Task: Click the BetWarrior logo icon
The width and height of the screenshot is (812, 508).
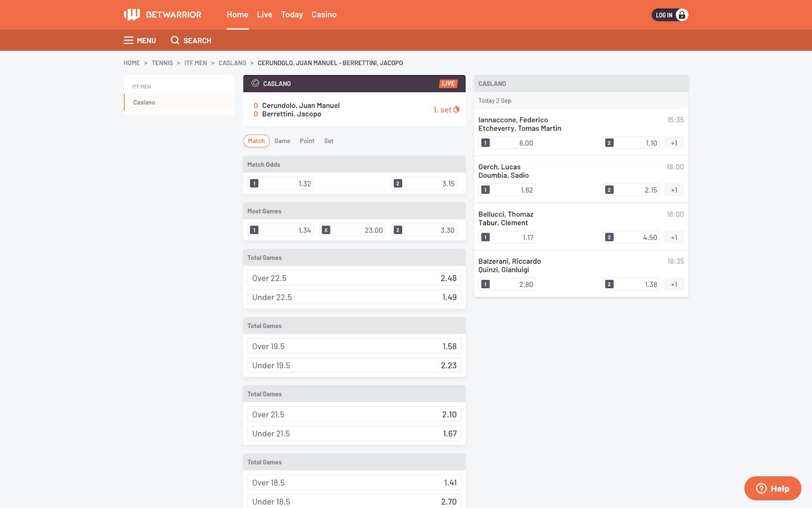Action: click(132, 15)
